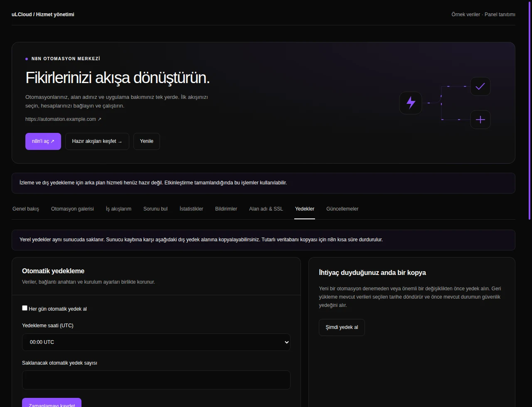The width and height of the screenshot is (532, 407).
Task: Switch to the Genel bakış tab
Action: pyautogui.click(x=26, y=209)
